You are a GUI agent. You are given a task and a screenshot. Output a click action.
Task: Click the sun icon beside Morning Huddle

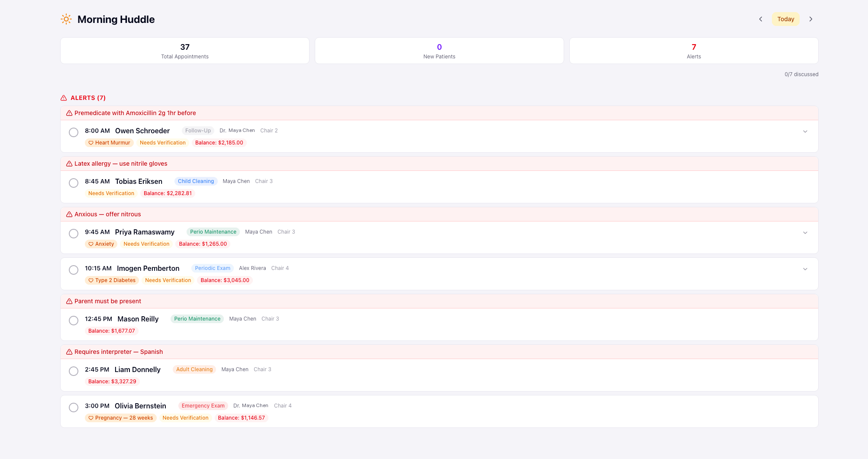tap(66, 19)
